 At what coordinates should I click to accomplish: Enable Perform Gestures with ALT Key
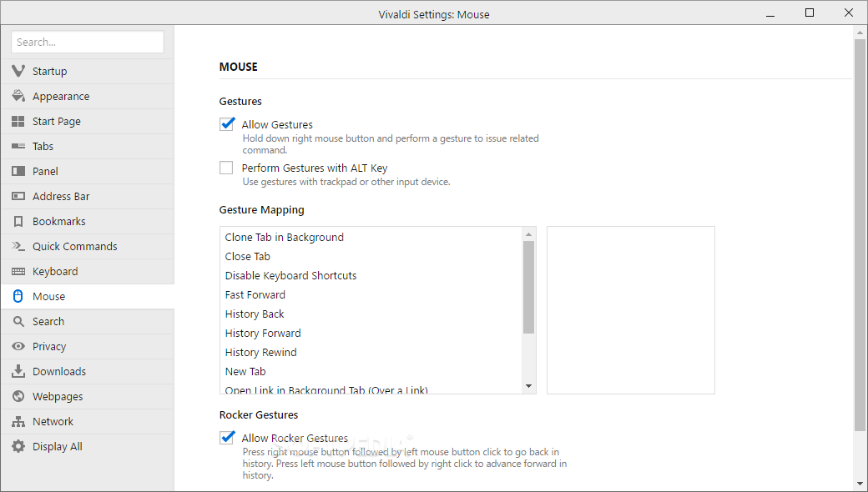pyautogui.click(x=226, y=168)
